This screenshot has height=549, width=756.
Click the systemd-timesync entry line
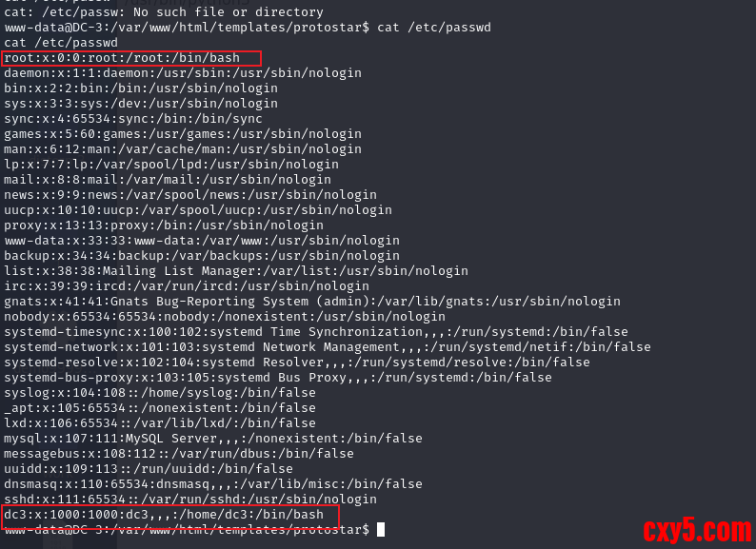tap(316, 332)
